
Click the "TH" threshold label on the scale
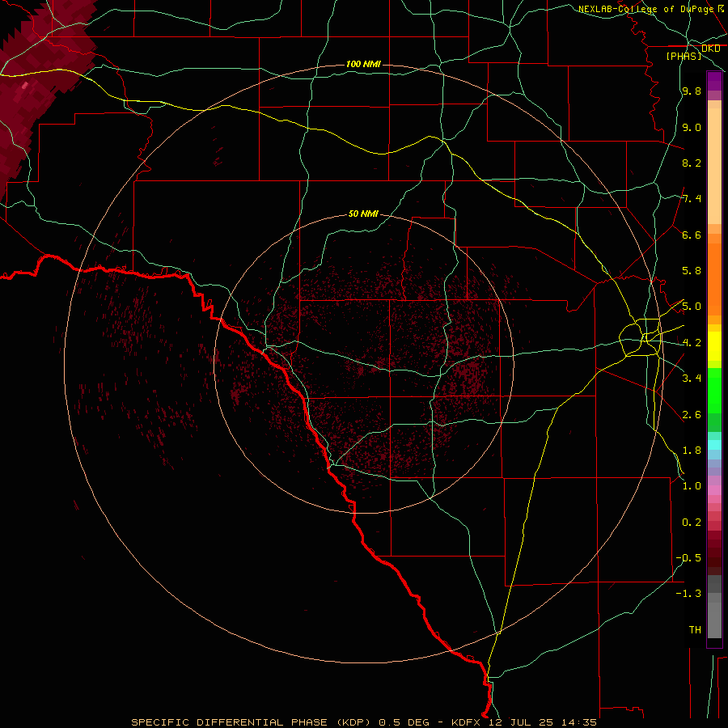tap(695, 630)
